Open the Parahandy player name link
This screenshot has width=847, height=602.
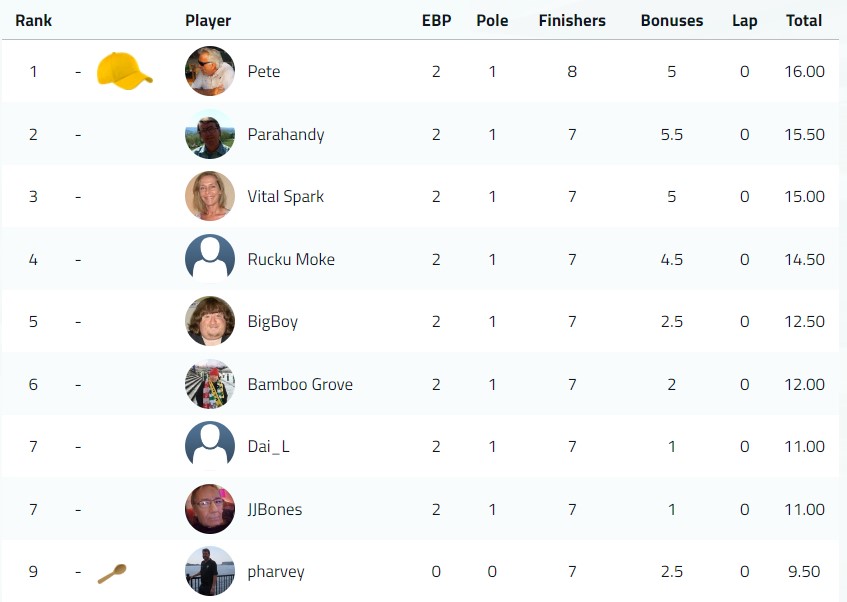click(x=286, y=134)
